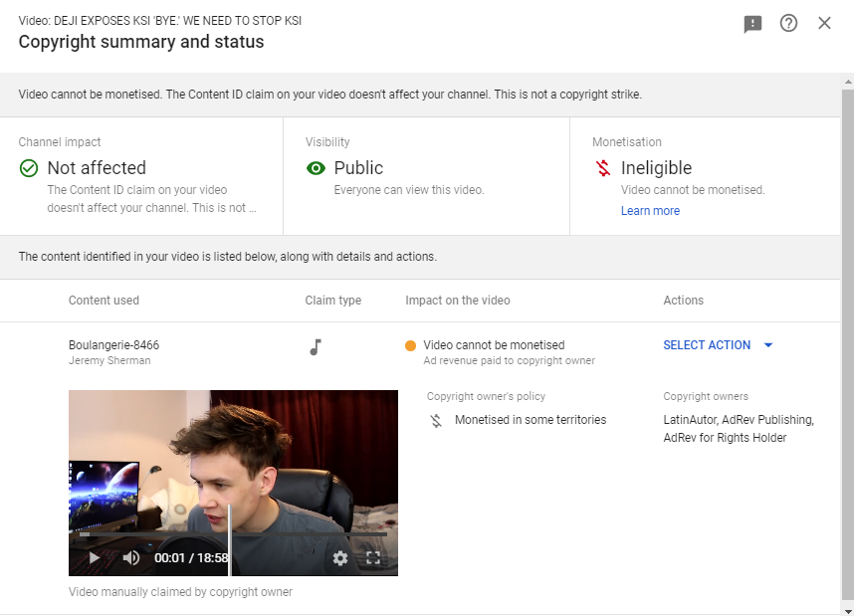
Task: Open video player settings gear
Action: (x=340, y=557)
